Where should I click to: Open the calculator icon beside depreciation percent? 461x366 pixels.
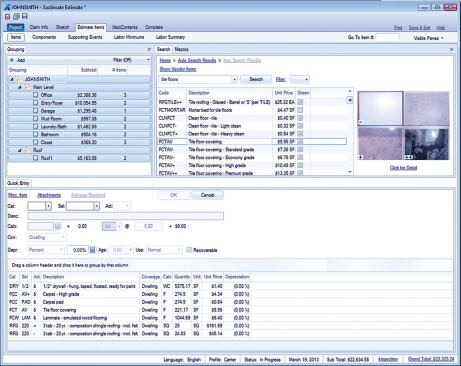tap(92, 250)
